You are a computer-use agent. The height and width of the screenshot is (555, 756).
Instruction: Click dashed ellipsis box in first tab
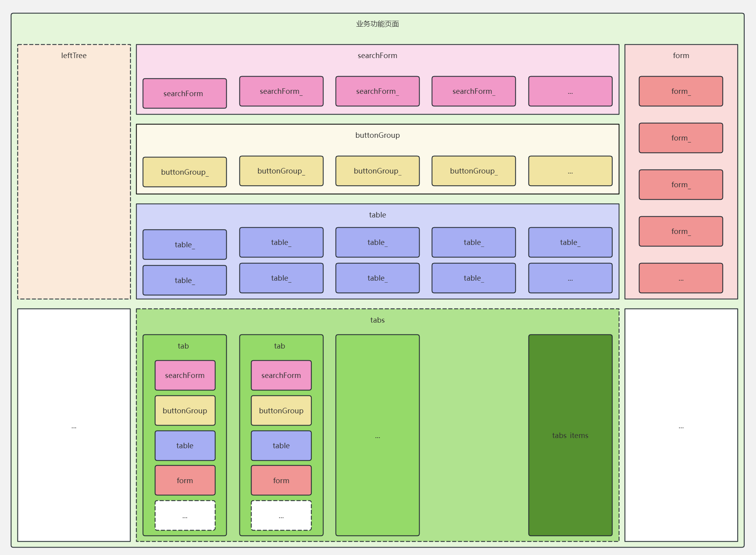pos(185,515)
